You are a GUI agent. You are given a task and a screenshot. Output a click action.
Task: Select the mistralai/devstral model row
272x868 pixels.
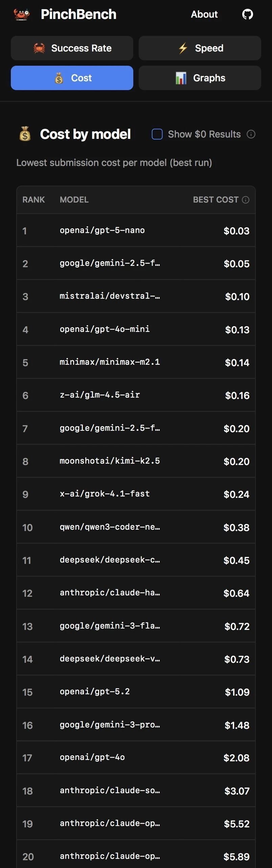(x=110, y=296)
